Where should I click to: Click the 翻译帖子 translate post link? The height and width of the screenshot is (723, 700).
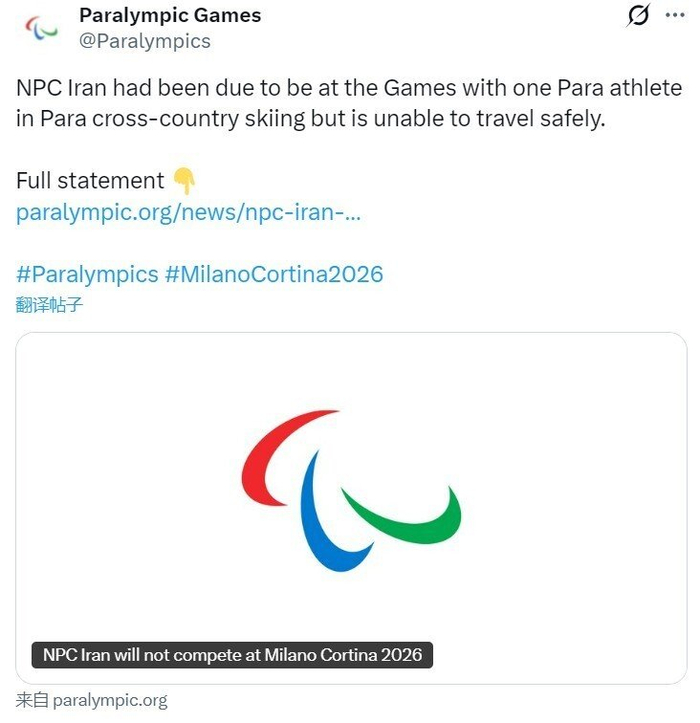tap(49, 305)
